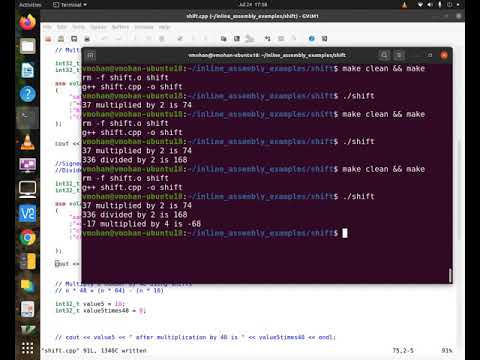Viewport: 480px width, 360px height.
Task: Click the terminal window scrollbar handle
Action: [450, 275]
